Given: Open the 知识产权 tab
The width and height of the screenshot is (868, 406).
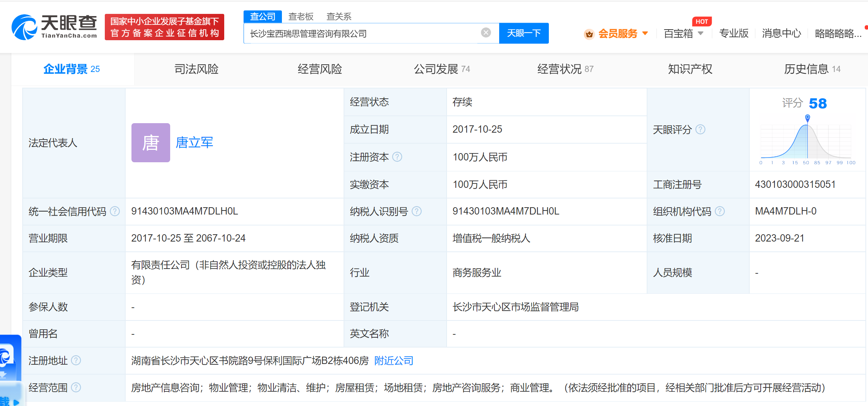Looking at the screenshot, I should point(690,69).
